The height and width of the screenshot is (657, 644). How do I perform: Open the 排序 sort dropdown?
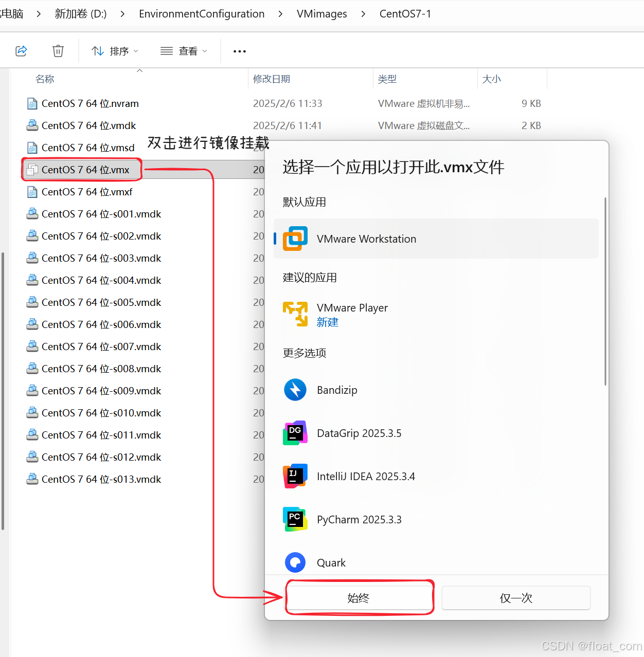pyautogui.click(x=115, y=51)
